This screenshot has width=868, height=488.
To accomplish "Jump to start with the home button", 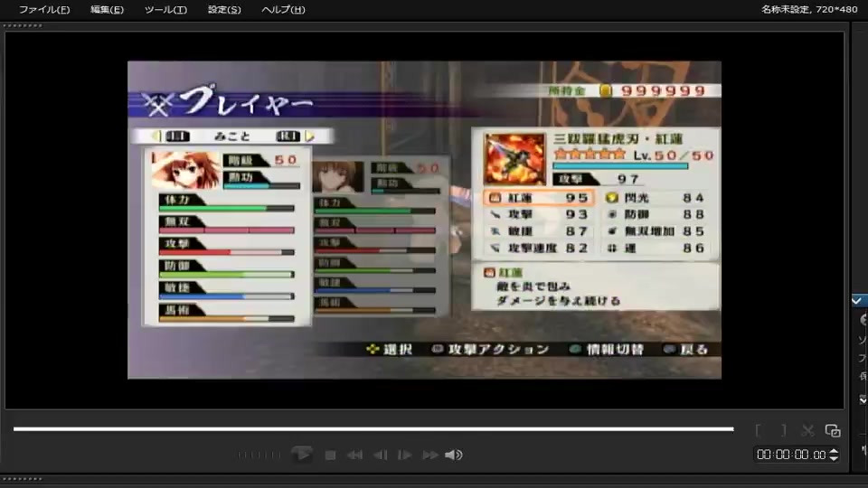I will point(354,455).
